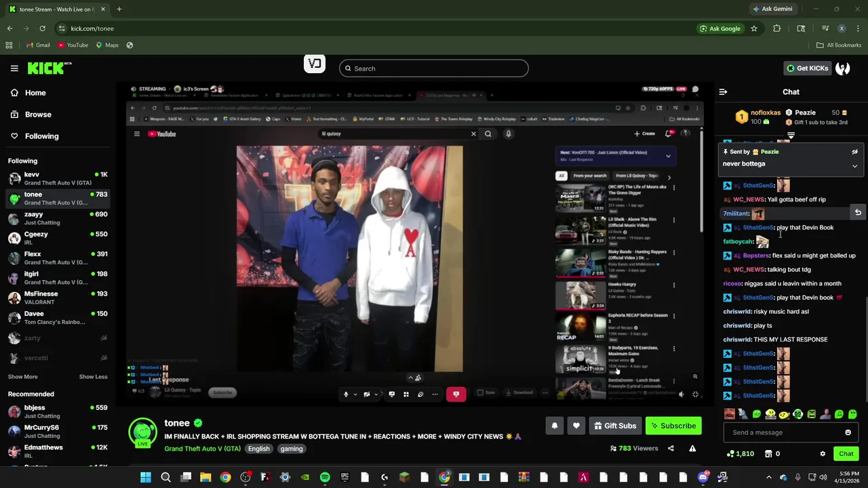The image size is (868, 488).
Task: Open a new Chrome tab
Action: 119,9
